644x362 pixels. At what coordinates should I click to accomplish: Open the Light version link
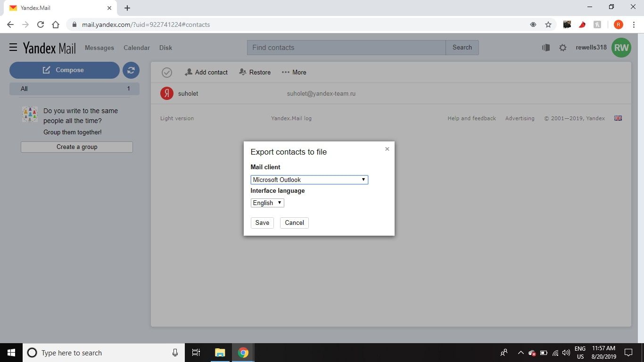tap(177, 118)
